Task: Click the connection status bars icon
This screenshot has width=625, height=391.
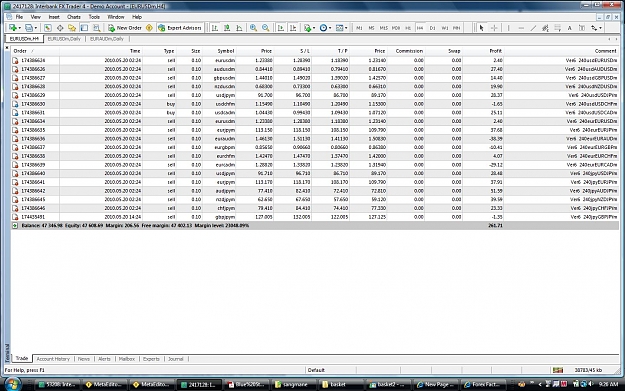Action: coord(558,370)
